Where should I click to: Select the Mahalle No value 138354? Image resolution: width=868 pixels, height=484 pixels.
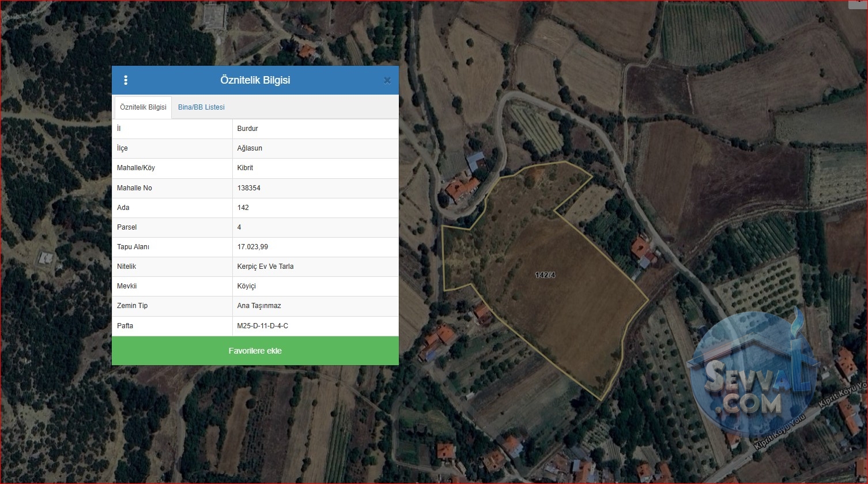(x=249, y=188)
